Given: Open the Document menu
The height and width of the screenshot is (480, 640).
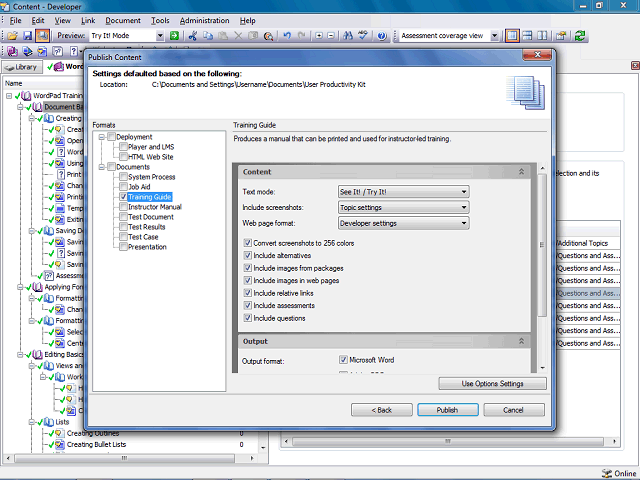Looking at the screenshot, I should (x=123, y=20).
